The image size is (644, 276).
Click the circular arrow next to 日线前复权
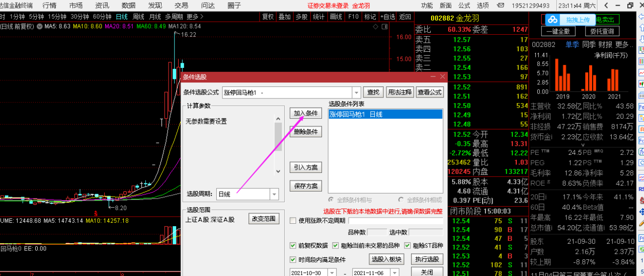point(40,26)
